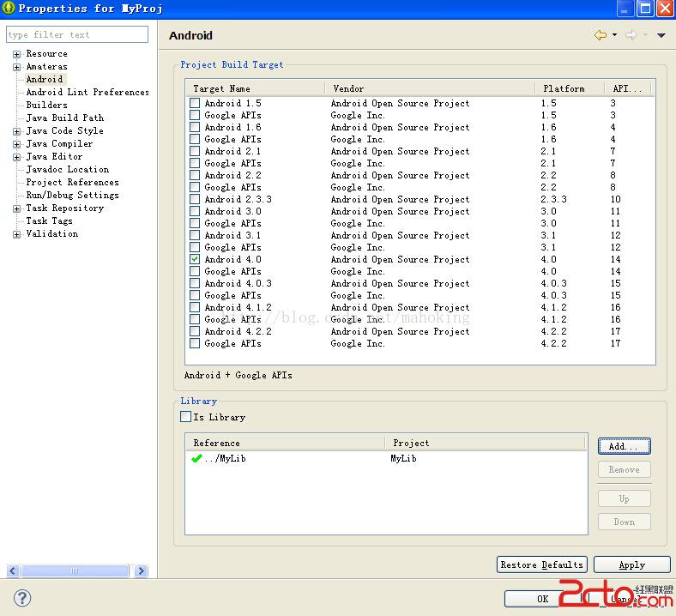Check the Android 1.6 target checkbox
Screen dimensions: 676x616
(x=195, y=127)
